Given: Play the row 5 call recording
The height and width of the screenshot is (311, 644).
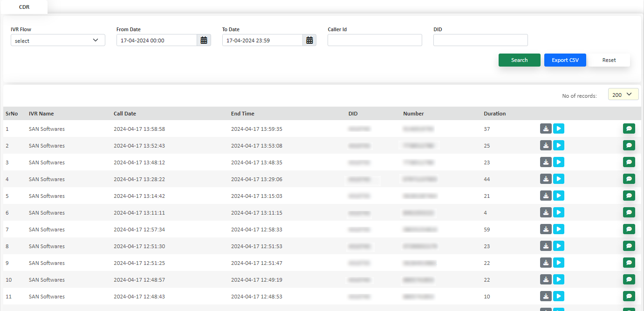Looking at the screenshot, I should pos(559,196).
